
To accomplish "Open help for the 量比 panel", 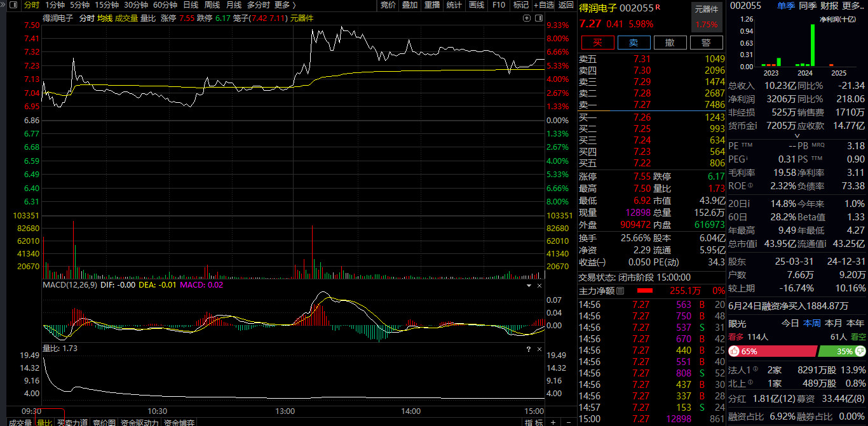I will [528, 349].
